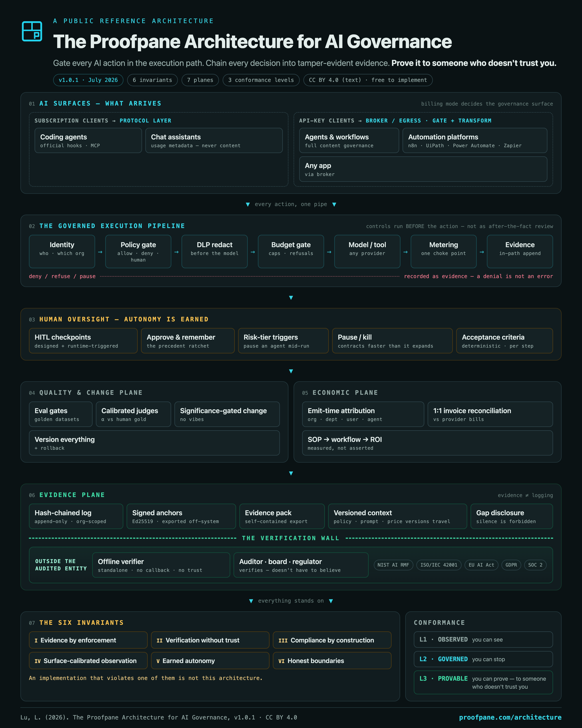Select the 1:1 invoice reconciliation card
This screenshot has height=728, width=582.
point(490,414)
